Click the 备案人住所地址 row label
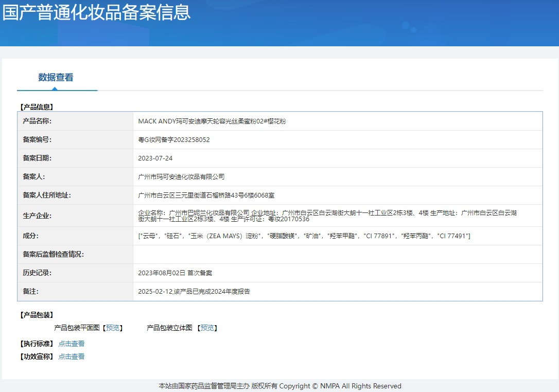This screenshot has height=392, width=559. point(47,195)
